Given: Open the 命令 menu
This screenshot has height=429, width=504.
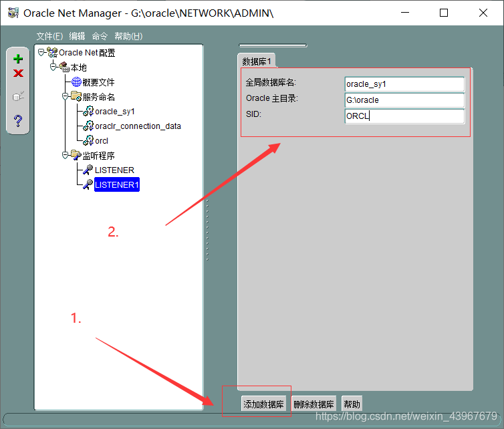Looking at the screenshot, I should click(x=100, y=36).
